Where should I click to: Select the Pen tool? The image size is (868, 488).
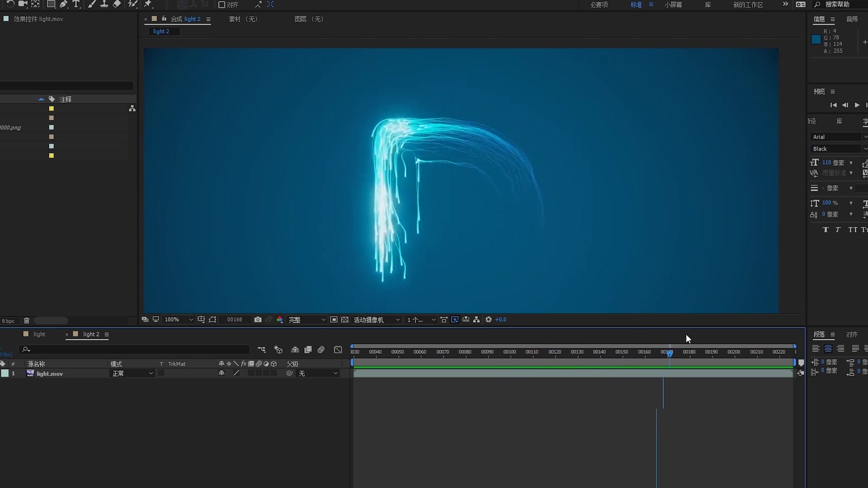tap(64, 4)
